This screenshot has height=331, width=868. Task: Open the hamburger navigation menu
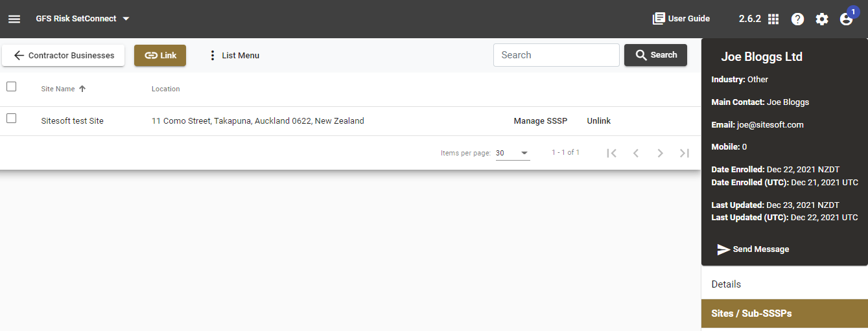14,19
